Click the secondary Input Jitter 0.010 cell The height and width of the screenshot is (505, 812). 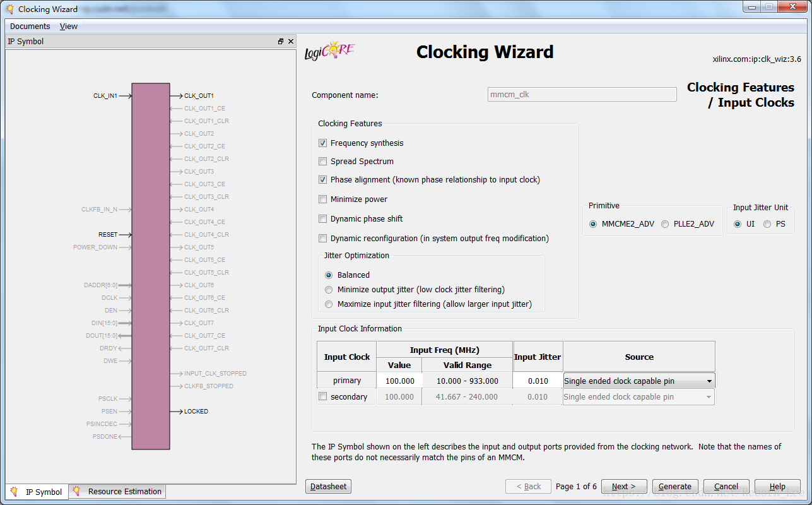[538, 397]
